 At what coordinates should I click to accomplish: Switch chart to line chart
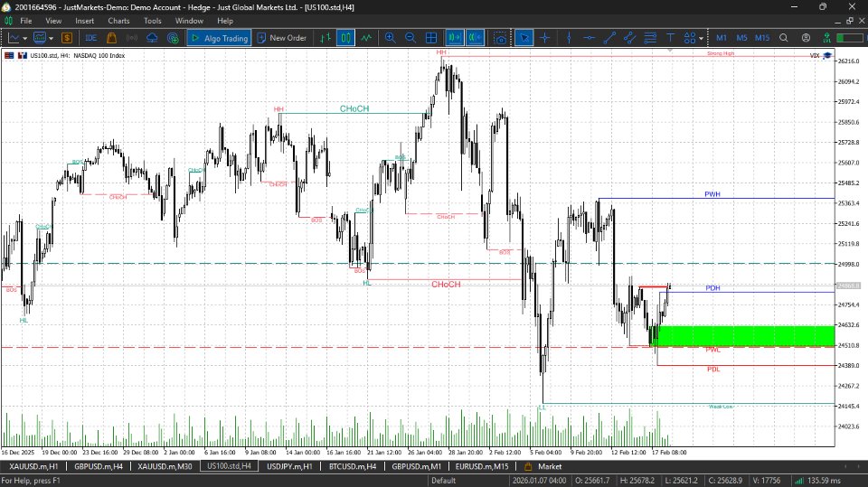pyautogui.click(x=366, y=38)
